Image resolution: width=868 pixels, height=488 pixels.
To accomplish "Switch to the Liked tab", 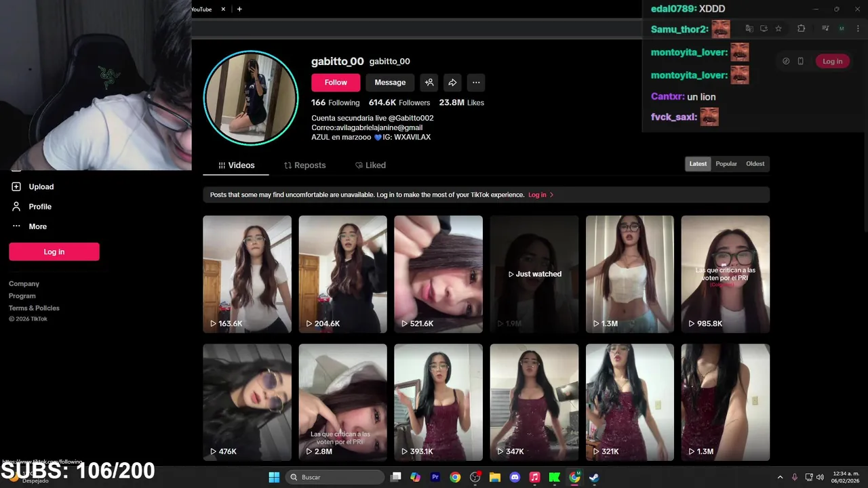I will tap(370, 165).
